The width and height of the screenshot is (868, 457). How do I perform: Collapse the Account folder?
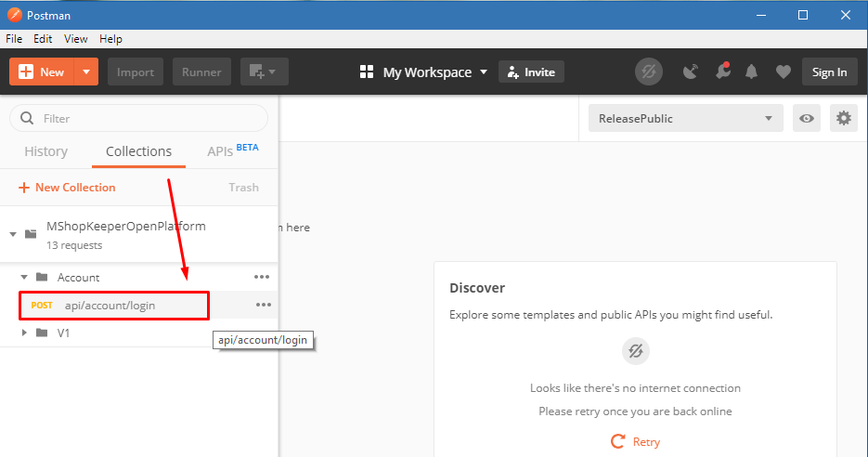click(24, 277)
